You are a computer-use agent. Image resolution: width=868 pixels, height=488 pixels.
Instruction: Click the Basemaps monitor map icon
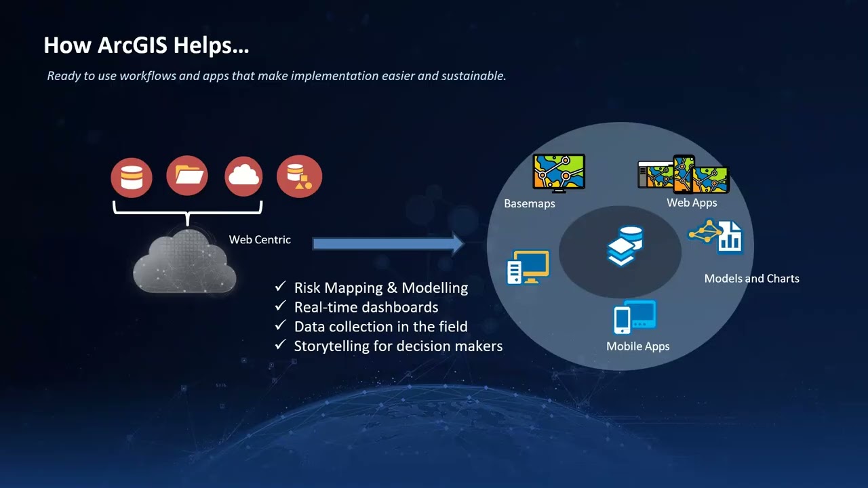tap(559, 173)
